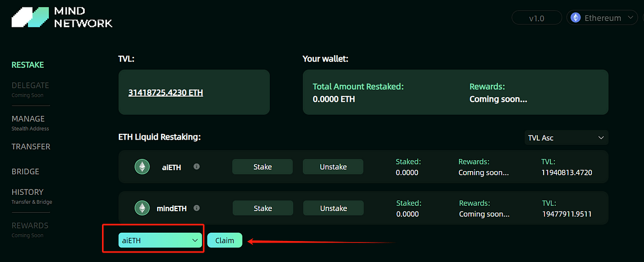
Task: Select the REWARDS menu item
Action: tap(30, 229)
